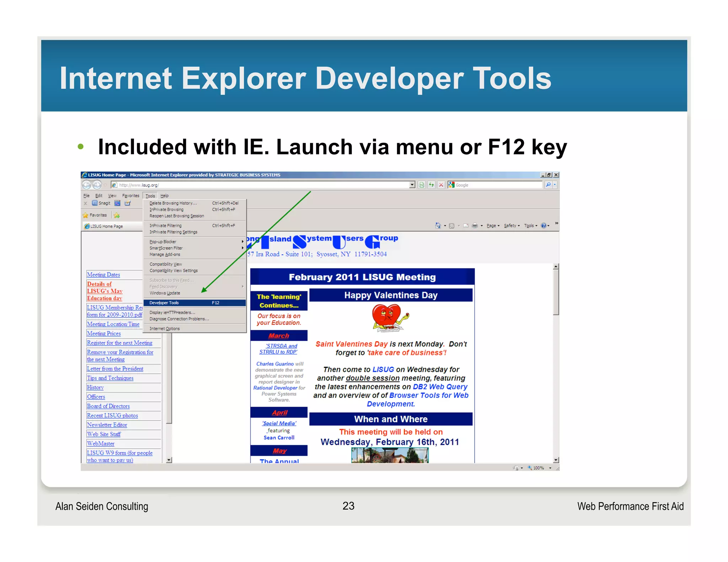Open Internet Options from the menu
The height and width of the screenshot is (562, 728).
[x=165, y=329]
